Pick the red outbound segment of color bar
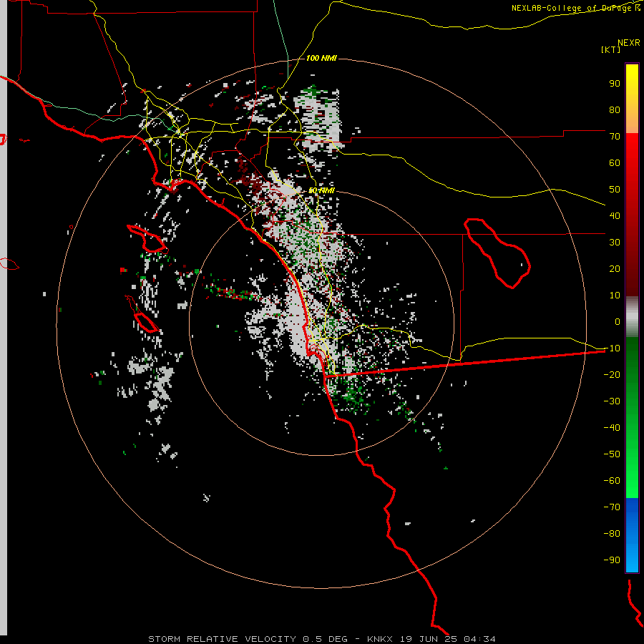Viewport: 644px width, 644px height. pyautogui.click(x=632, y=215)
